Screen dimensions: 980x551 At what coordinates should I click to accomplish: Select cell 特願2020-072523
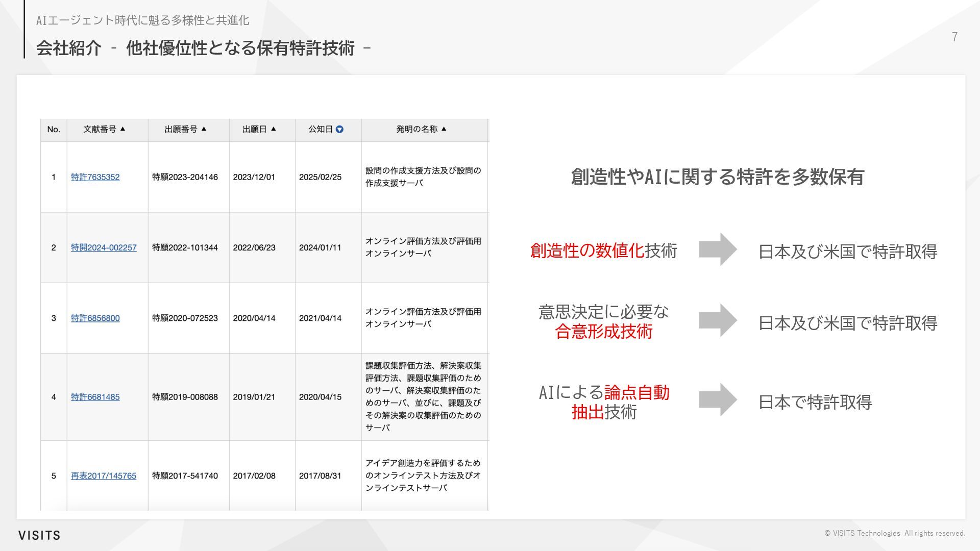(x=185, y=318)
